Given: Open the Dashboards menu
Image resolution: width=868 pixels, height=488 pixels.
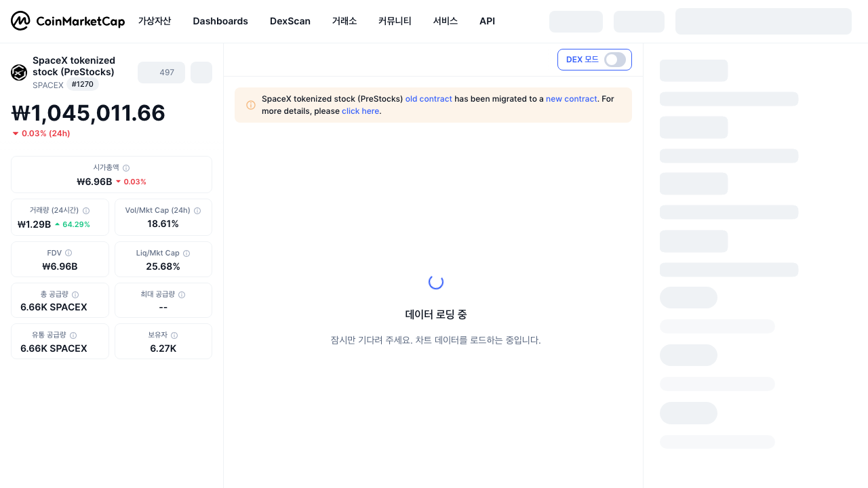Looking at the screenshot, I should coord(220,21).
